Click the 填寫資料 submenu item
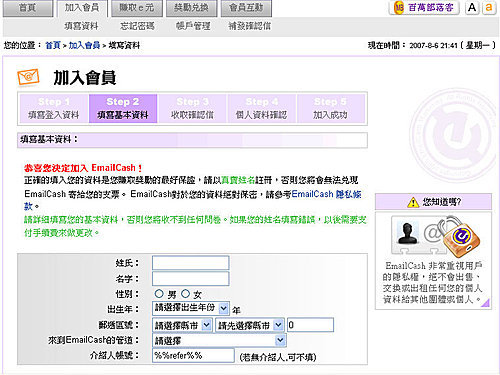Viewport: 500px width, 375px height. coord(82,26)
